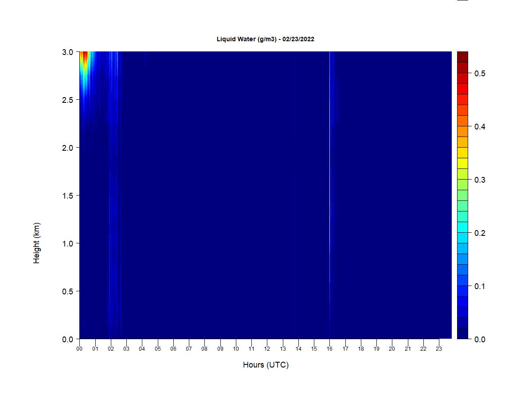Select the 2.5 tick on the Height axis
532x399 pixels.
click(x=67, y=100)
